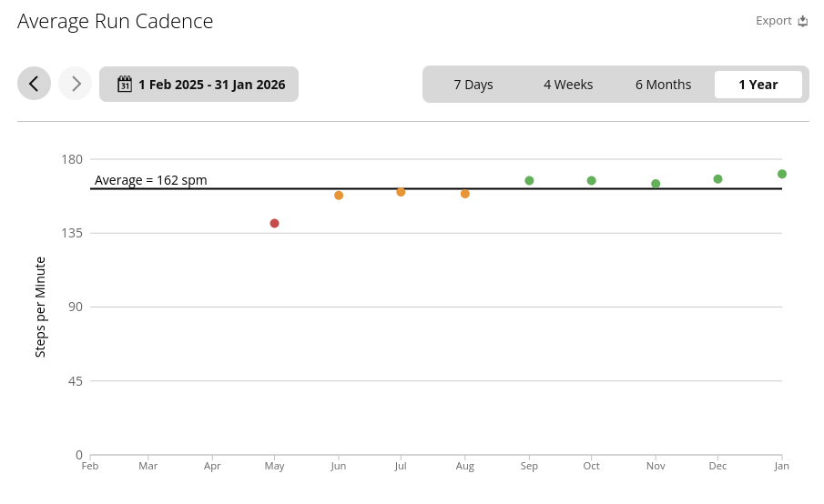The height and width of the screenshot is (504, 824).
Task: Click the calendar icon in date range
Action: 125,85
